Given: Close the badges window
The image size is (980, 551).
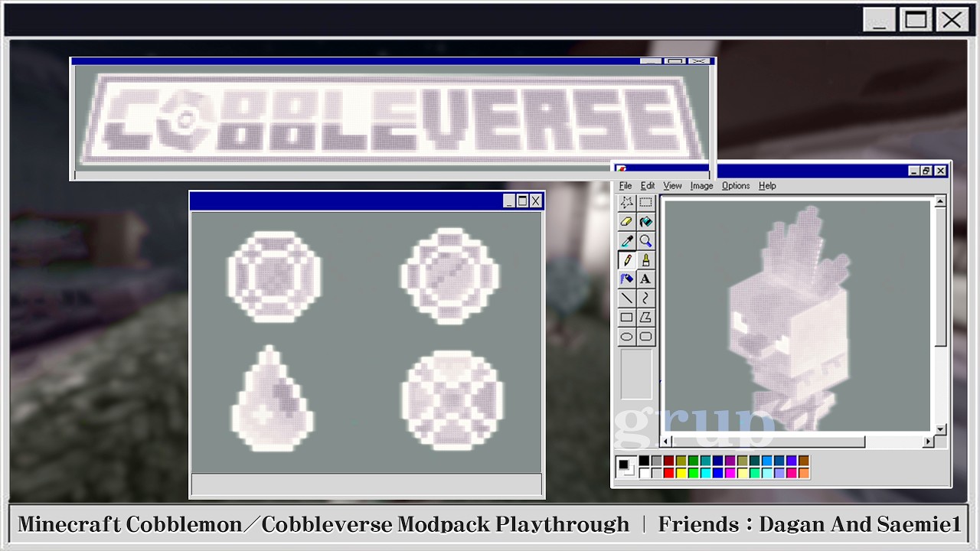Looking at the screenshot, I should point(535,201).
